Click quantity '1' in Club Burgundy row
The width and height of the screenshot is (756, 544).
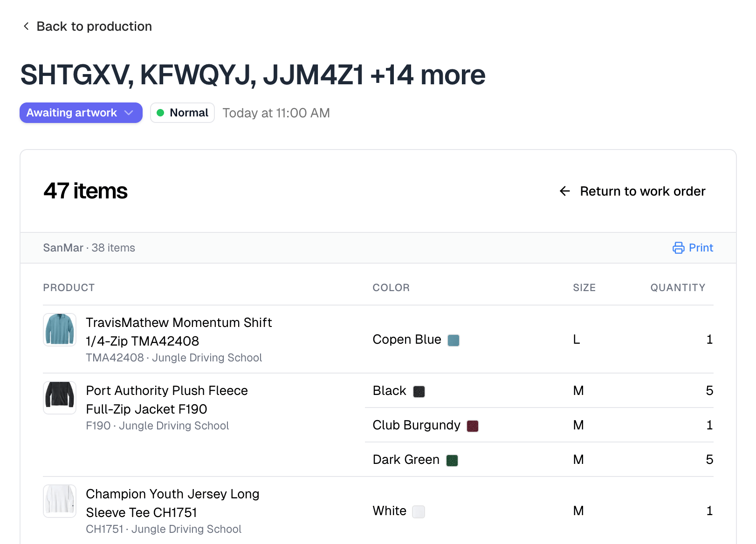[x=709, y=425]
